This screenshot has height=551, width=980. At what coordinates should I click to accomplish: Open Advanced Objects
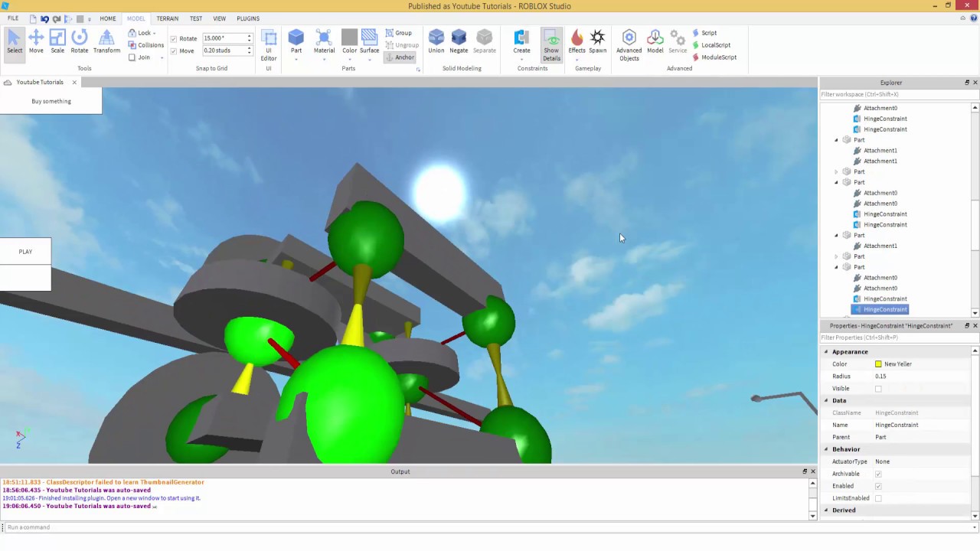point(629,45)
